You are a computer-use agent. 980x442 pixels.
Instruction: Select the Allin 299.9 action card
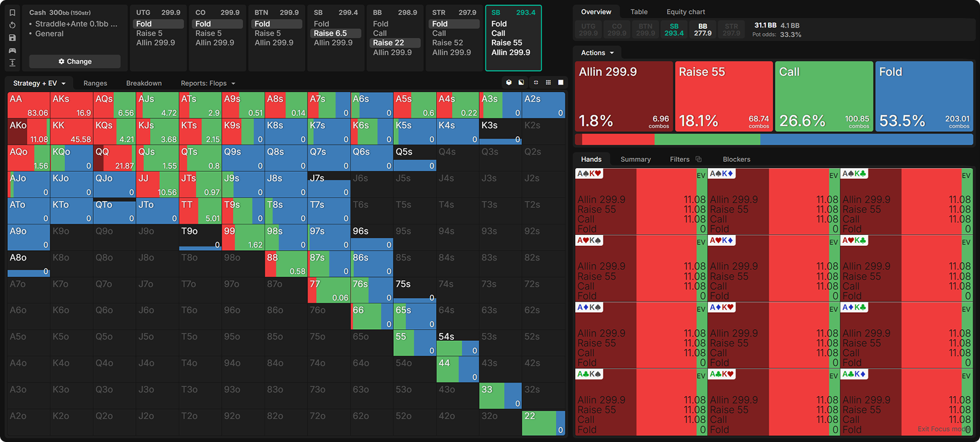point(624,96)
